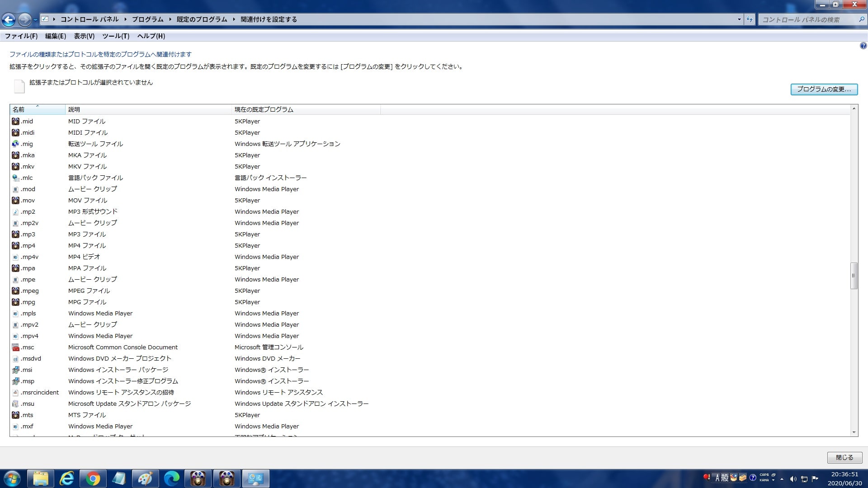
Task: Select the .mig transfer tool icon
Action: (x=15, y=144)
